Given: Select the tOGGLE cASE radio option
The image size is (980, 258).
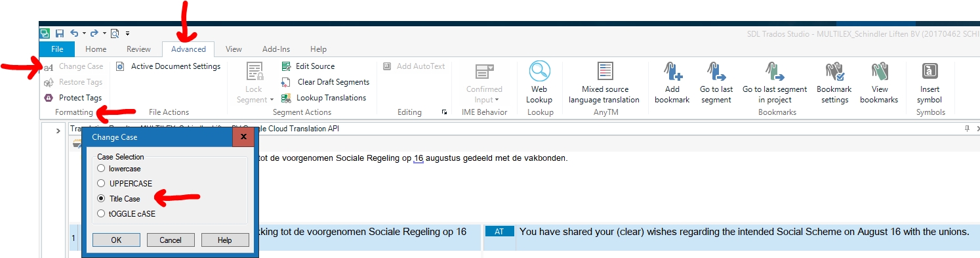Looking at the screenshot, I should [x=126, y=213].
